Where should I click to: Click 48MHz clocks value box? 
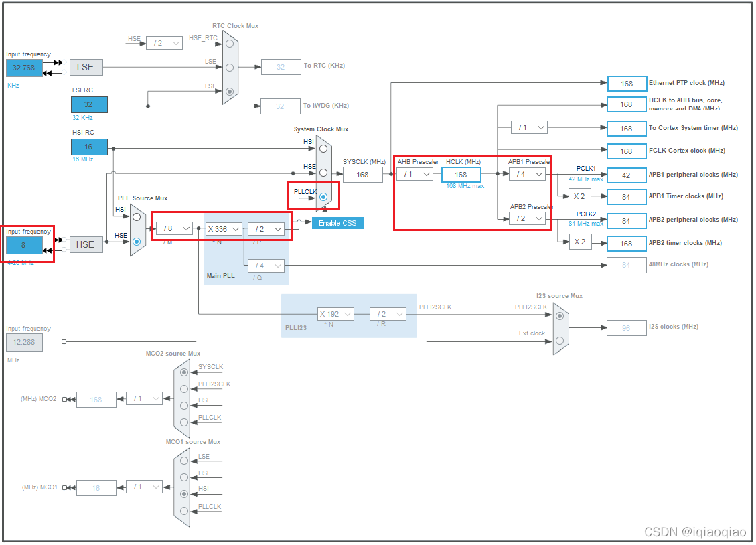pos(627,265)
